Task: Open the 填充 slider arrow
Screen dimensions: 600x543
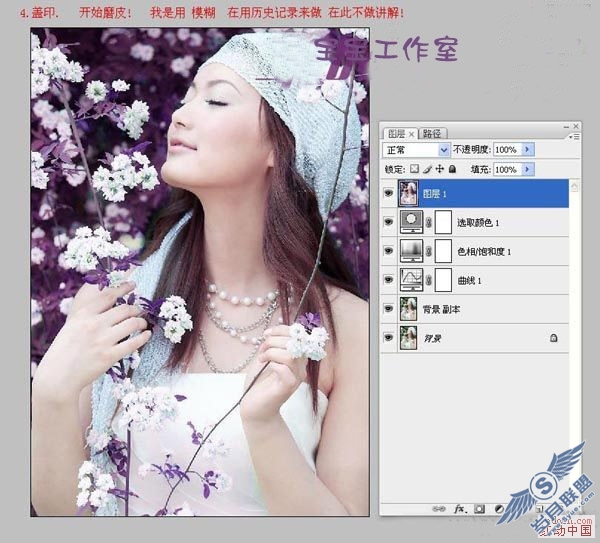Action: [528, 169]
